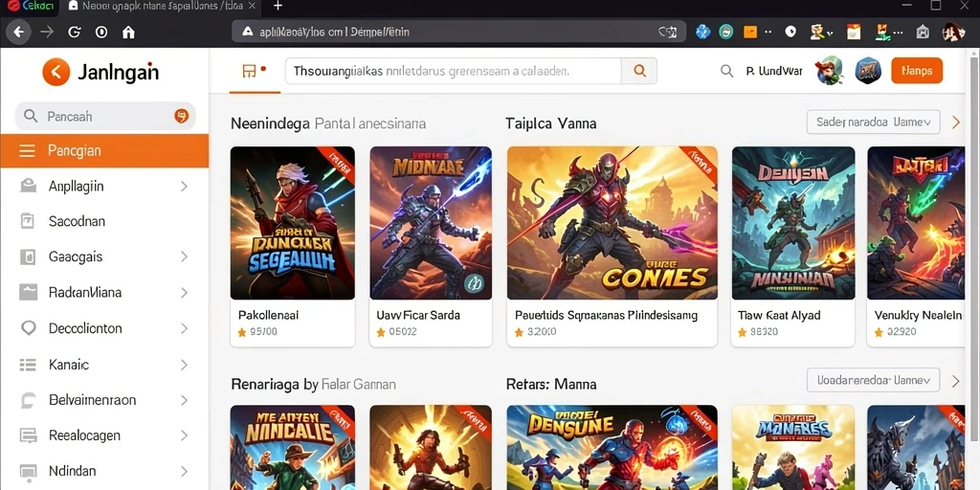Click the Tiaw Kaat Alyad title text

point(779,316)
